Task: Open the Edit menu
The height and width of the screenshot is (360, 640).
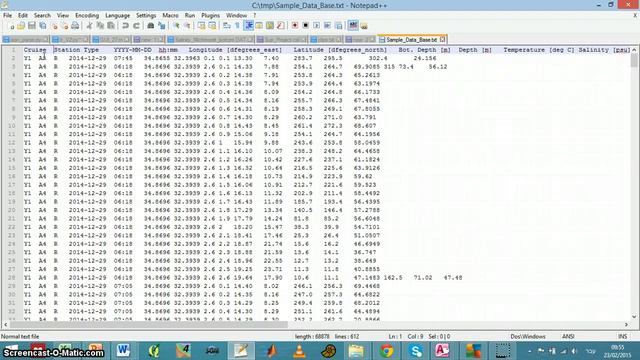Action: [22, 16]
